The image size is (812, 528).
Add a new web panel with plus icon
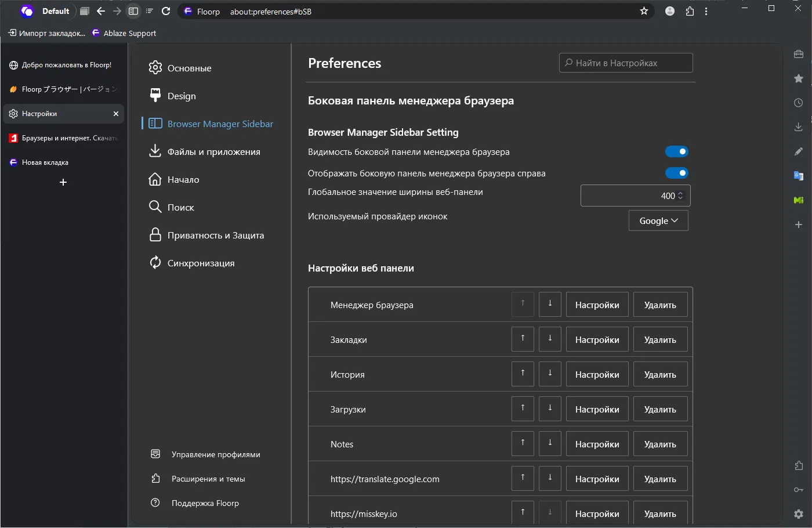coord(799,225)
